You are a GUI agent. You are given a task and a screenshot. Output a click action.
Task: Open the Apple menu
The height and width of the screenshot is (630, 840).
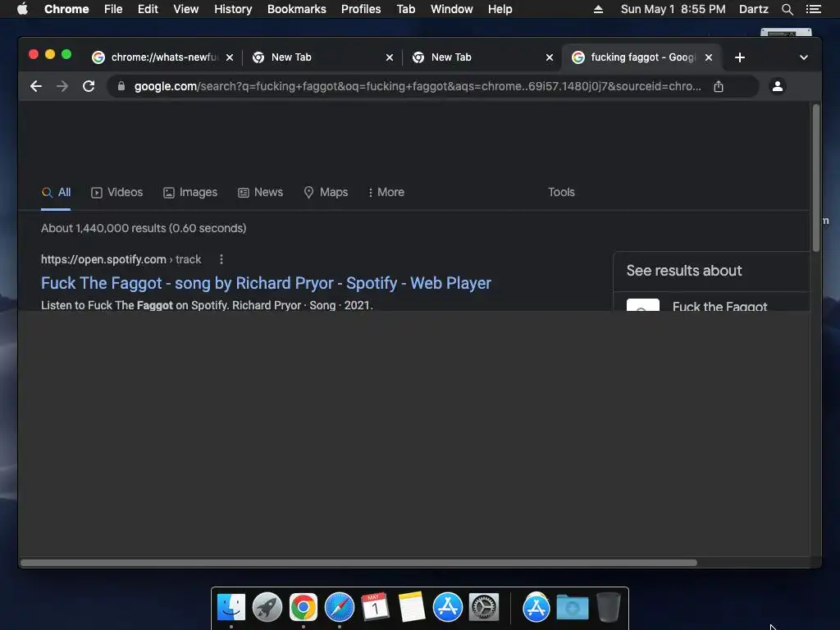coord(22,9)
